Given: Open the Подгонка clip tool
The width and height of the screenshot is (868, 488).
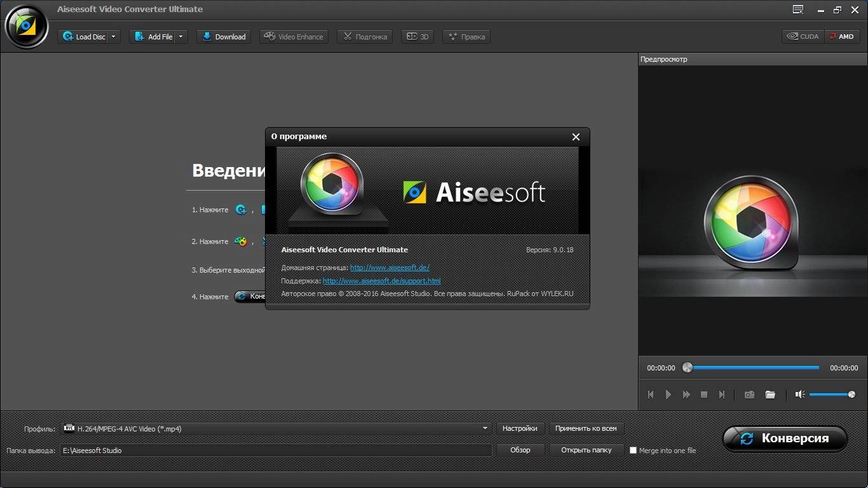Looking at the screenshot, I should [365, 37].
